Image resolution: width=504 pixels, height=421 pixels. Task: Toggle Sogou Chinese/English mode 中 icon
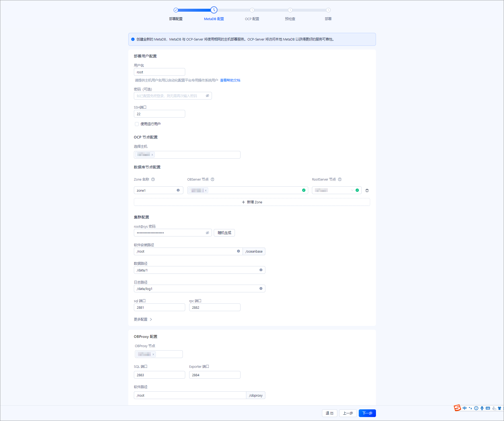click(x=465, y=408)
